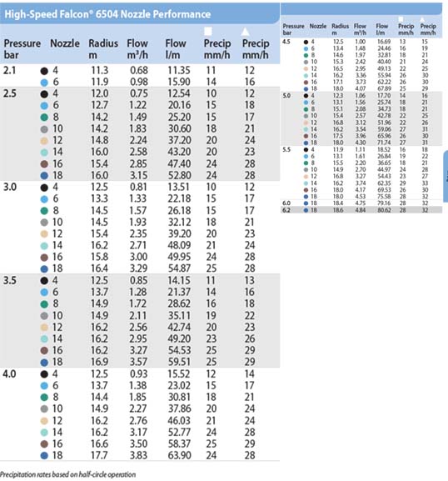
Task: Click the green nozzle 8 dot at 2.5 bar
Action: [44, 118]
